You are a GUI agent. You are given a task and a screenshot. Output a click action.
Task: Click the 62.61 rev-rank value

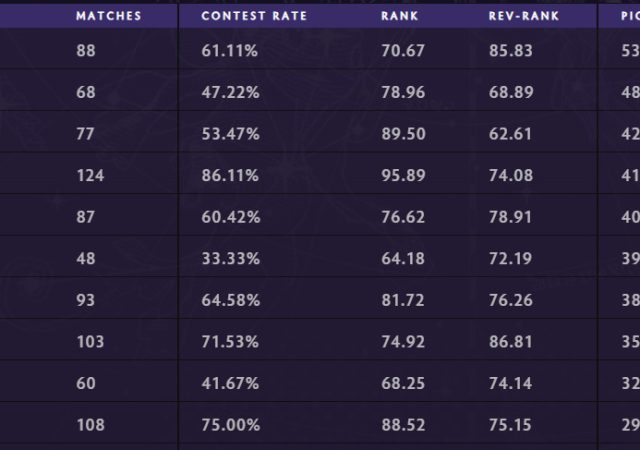pyautogui.click(x=511, y=133)
